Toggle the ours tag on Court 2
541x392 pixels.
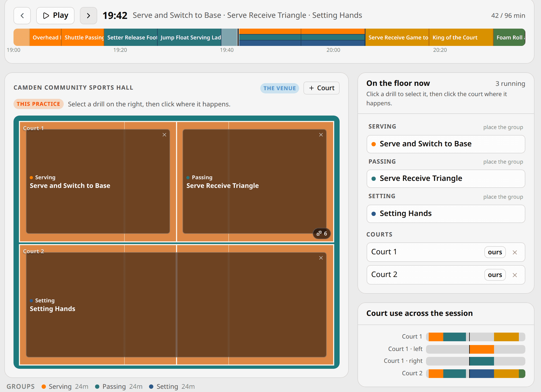point(495,275)
